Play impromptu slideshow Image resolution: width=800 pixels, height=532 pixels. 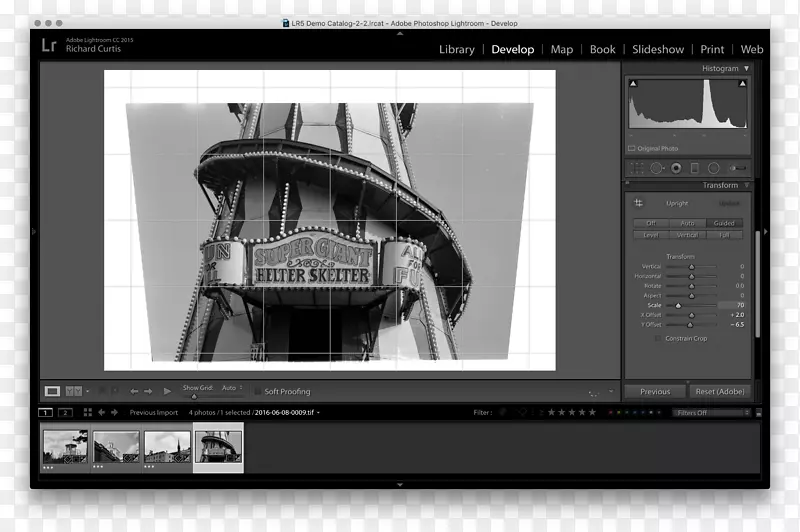(x=167, y=391)
